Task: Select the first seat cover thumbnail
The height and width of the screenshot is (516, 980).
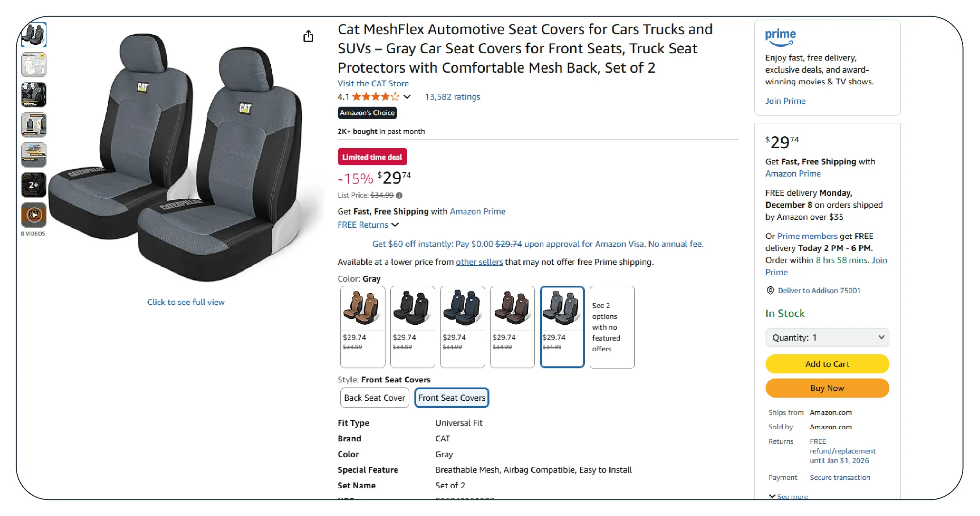Action: [x=34, y=35]
